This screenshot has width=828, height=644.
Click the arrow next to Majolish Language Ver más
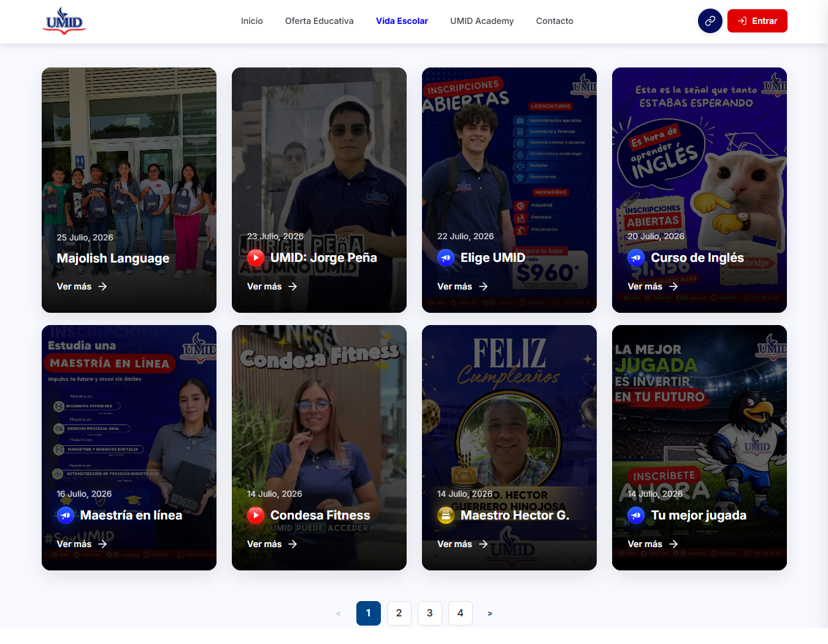click(x=102, y=286)
